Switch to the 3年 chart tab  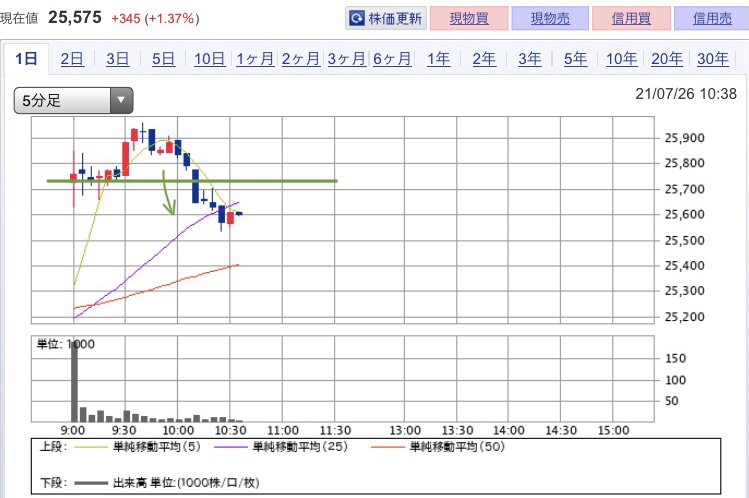530,59
